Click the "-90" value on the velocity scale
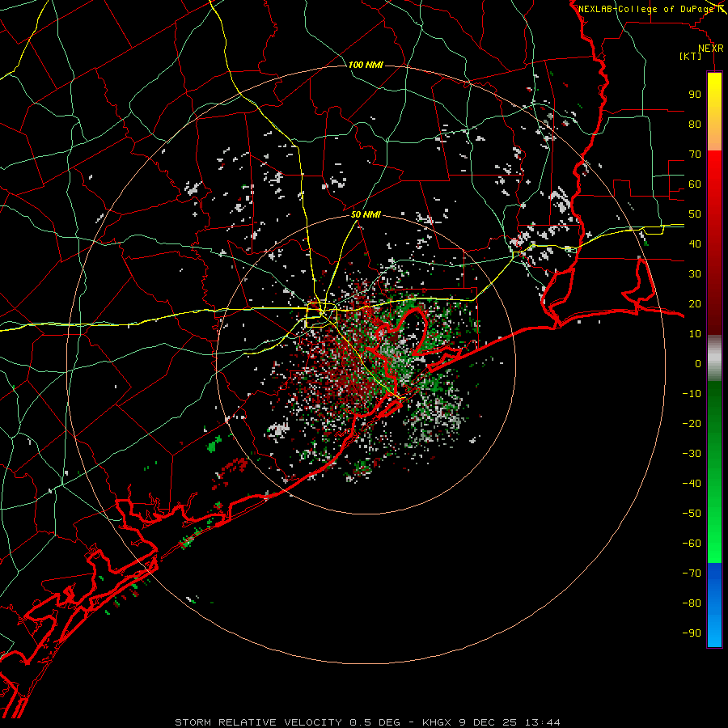Image resolution: width=728 pixels, height=728 pixels. coord(692,633)
